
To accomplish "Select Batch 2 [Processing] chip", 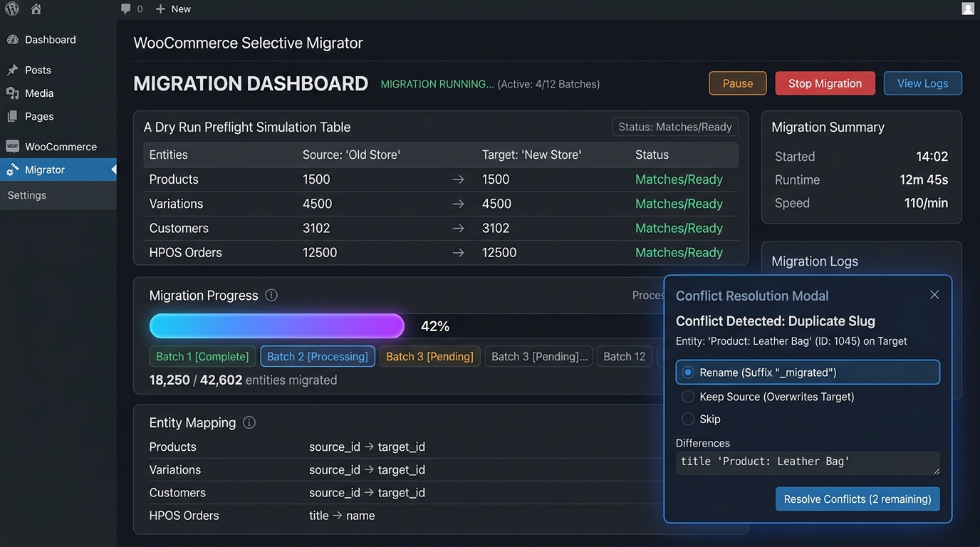I will pos(318,356).
